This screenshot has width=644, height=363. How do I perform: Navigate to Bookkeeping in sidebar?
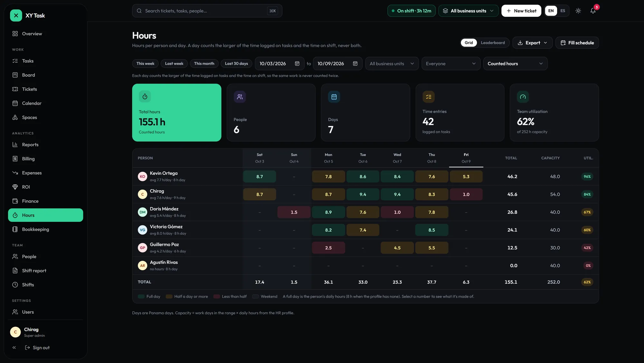pyautogui.click(x=45, y=229)
